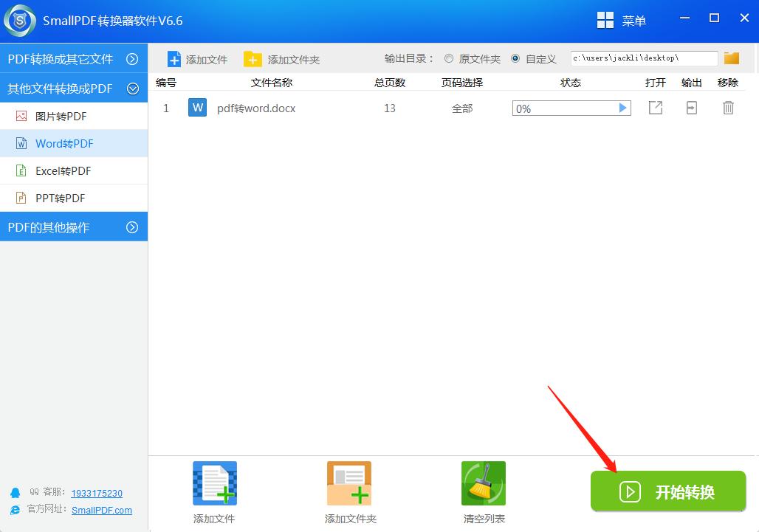The width and height of the screenshot is (759, 532).
Task: Switch to Word转PDF tab
Action: [66, 143]
